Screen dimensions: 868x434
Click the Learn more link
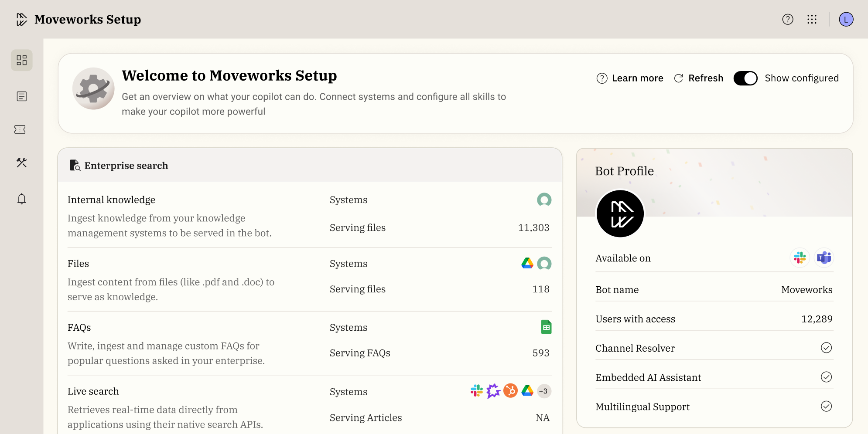click(x=630, y=78)
